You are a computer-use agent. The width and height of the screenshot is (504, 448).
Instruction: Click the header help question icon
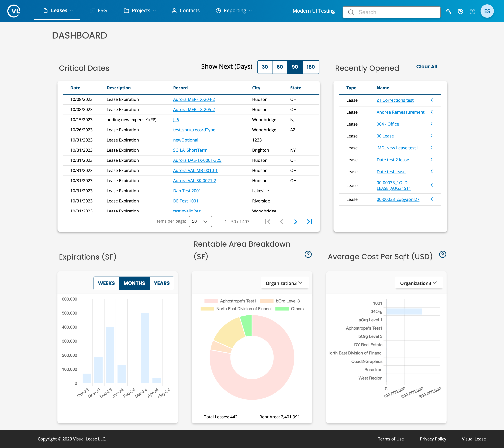[x=472, y=11]
